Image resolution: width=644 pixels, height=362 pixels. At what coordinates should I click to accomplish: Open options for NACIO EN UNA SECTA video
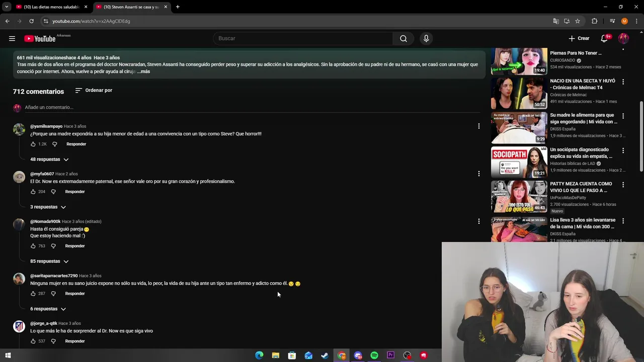point(623,81)
